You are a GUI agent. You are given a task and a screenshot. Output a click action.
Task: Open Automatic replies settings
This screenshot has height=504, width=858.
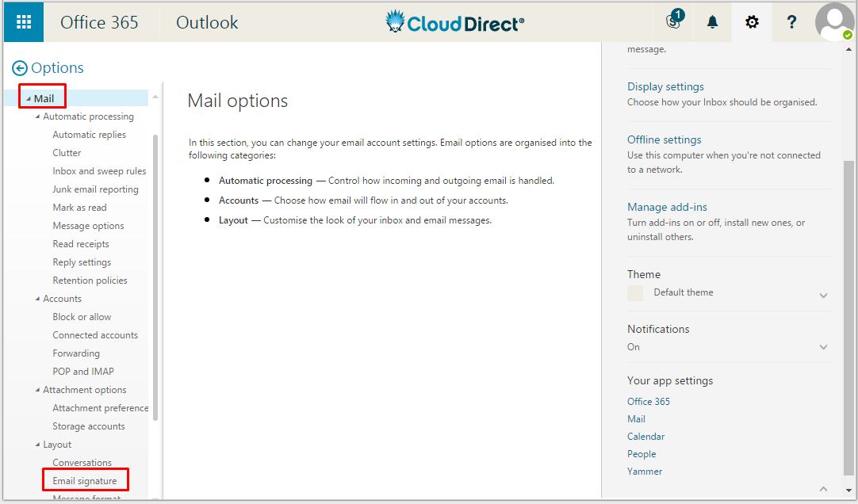(x=89, y=135)
